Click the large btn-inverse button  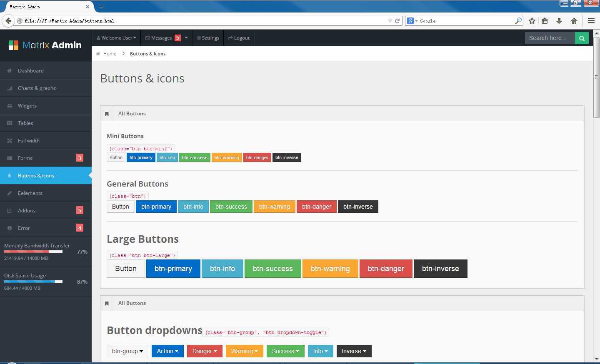pos(440,269)
